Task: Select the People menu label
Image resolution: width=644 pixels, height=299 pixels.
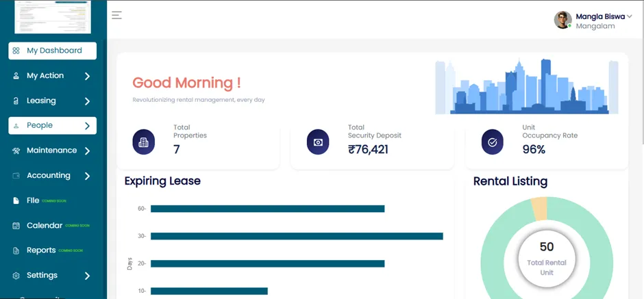Action: [x=40, y=125]
